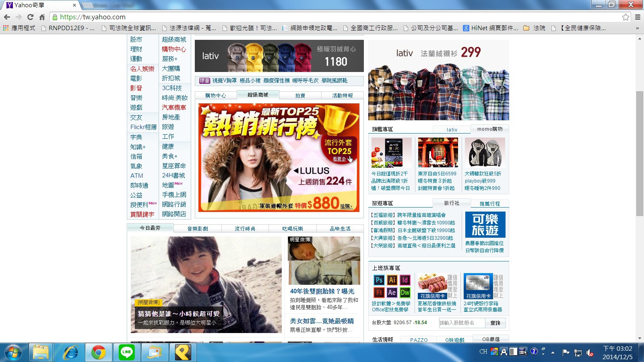This screenshot has height=362, width=644.
Task: Switch to the 超級商城 shopping tab
Action: [258, 95]
